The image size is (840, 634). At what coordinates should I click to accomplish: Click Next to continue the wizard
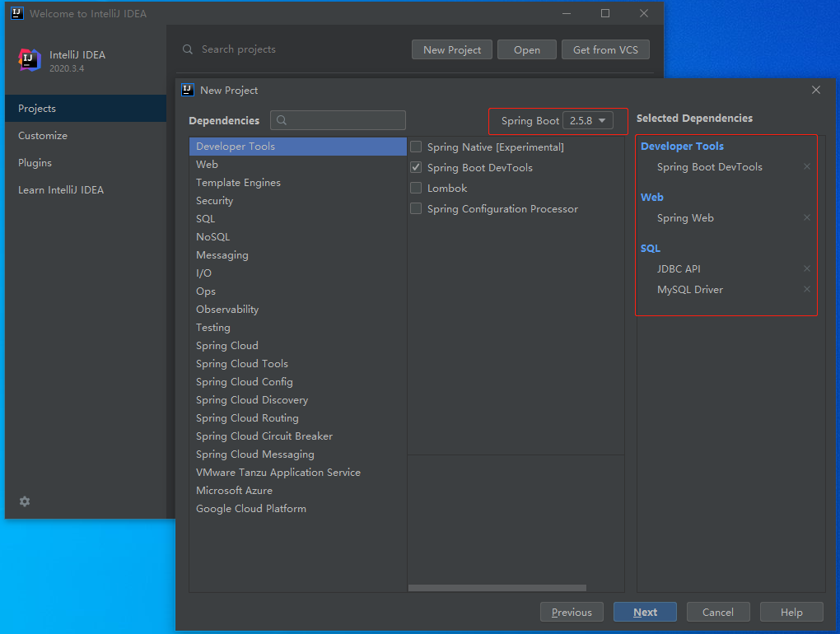[x=645, y=612]
